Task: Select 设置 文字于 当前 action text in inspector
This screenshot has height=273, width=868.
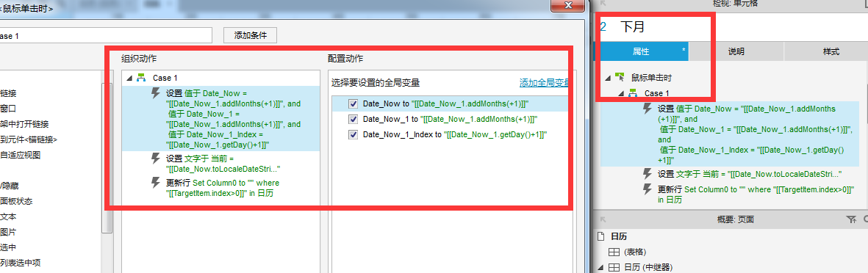Action: pyautogui.click(x=750, y=174)
